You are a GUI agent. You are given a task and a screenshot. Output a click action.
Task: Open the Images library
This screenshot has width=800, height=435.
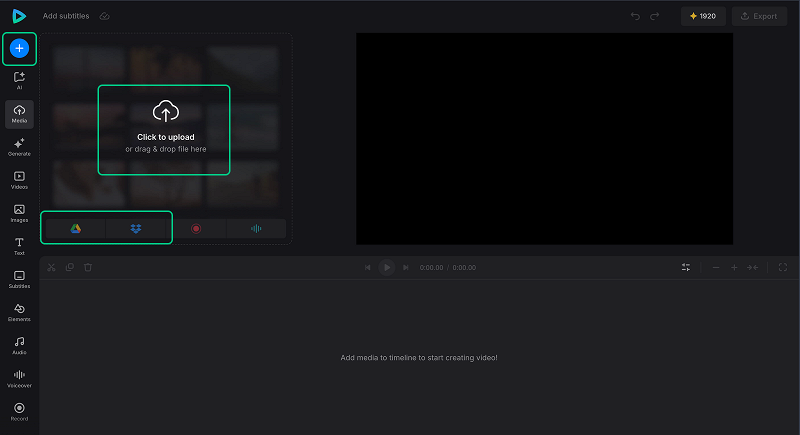pos(19,213)
